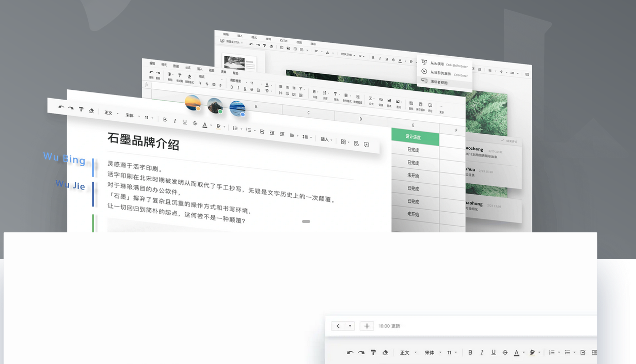Check the 结束评论 box in comments panel
Viewport: 636px width, 364px height.
click(502, 140)
